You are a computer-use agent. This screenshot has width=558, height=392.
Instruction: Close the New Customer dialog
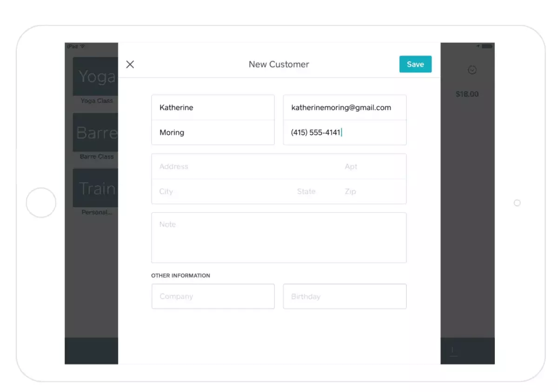pos(130,64)
